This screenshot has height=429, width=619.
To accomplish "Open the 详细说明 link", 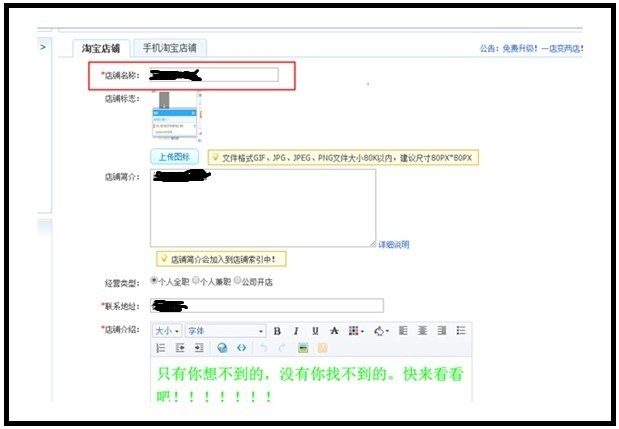I will [394, 245].
